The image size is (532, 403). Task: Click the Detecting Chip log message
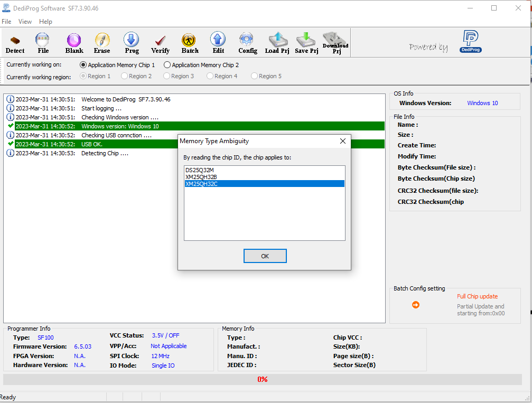105,153
